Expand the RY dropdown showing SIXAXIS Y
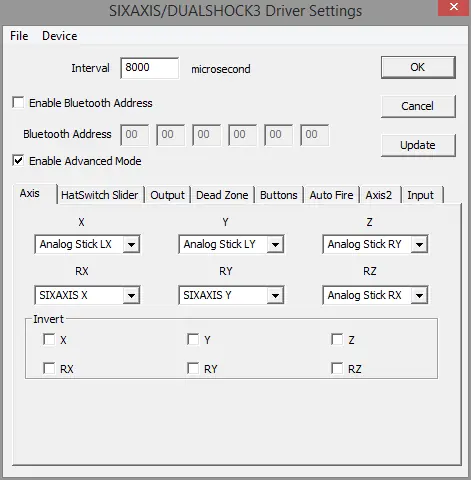This screenshot has height=480, width=471. click(275, 295)
